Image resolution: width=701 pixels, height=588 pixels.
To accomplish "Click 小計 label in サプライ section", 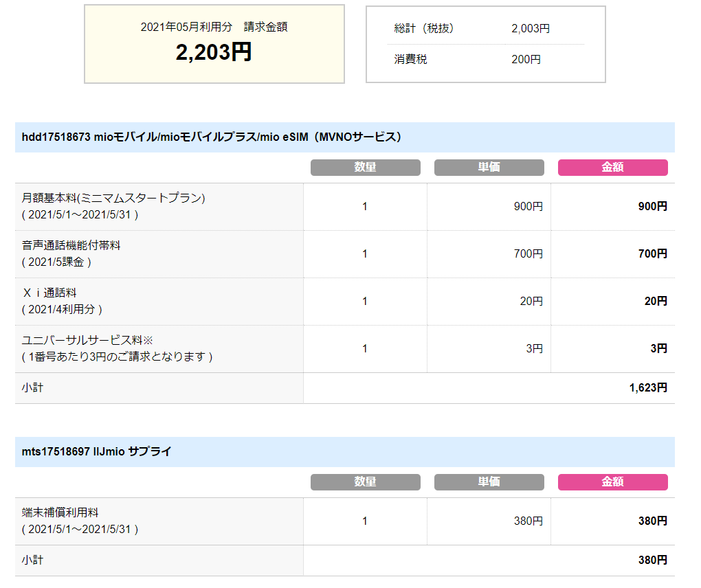I will [32, 560].
